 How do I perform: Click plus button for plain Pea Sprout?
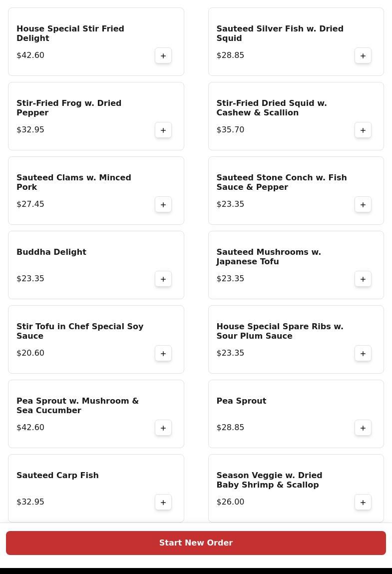pyautogui.click(x=363, y=428)
